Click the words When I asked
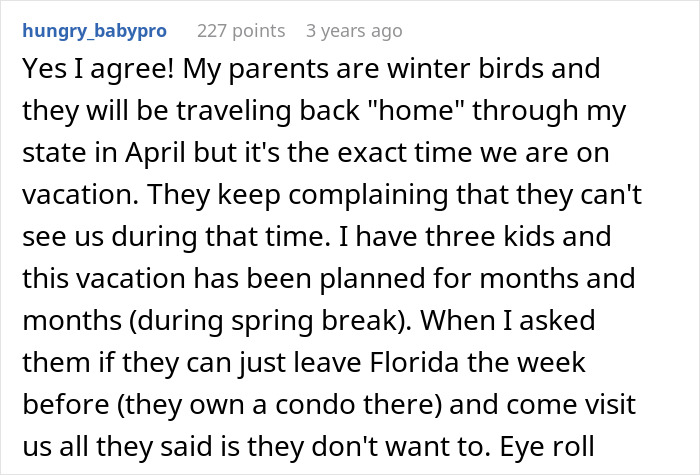 click(x=508, y=320)
